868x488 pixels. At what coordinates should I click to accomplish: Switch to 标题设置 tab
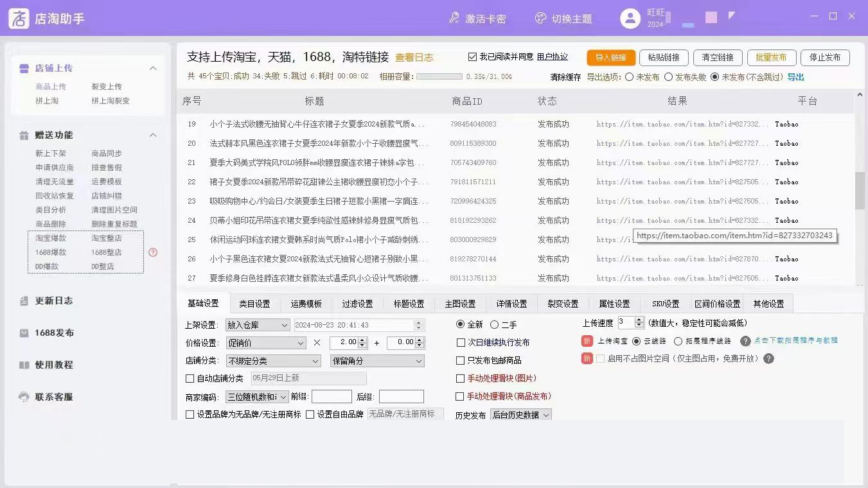(409, 304)
